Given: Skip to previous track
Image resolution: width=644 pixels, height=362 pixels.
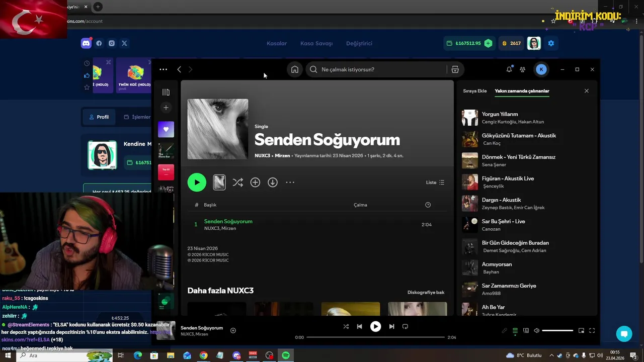Looking at the screenshot, I should pos(359,326).
